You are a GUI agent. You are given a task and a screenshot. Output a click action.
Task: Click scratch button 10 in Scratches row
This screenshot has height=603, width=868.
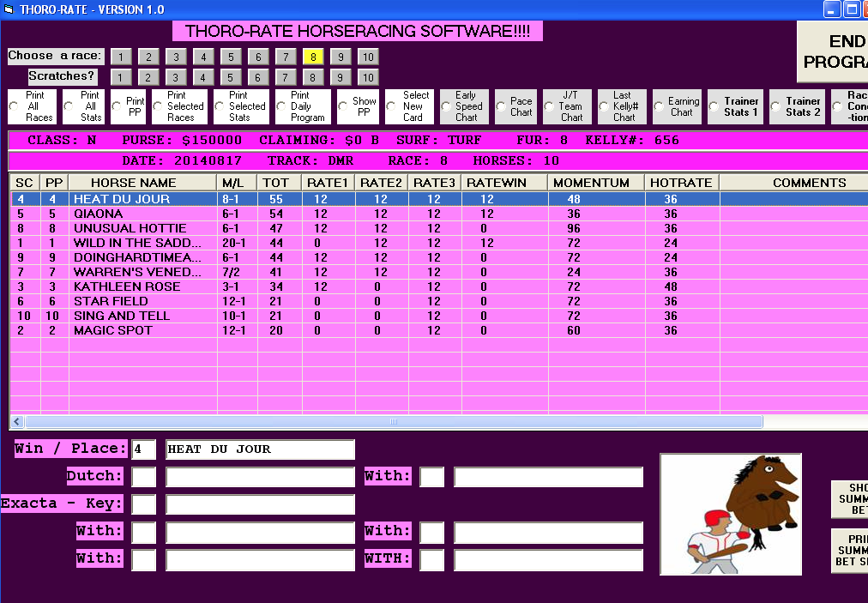click(368, 77)
